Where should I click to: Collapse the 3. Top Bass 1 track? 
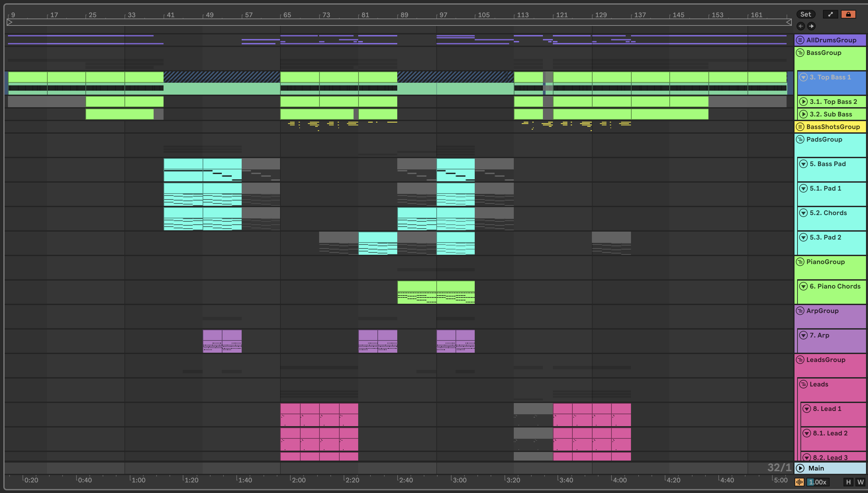click(x=803, y=77)
